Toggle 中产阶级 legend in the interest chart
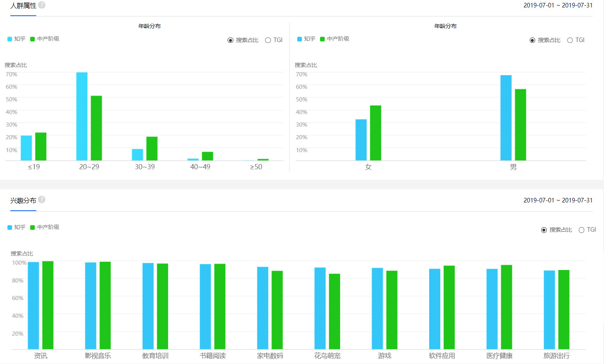Viewport: 604px width, 364px height. pyautogui.click(x=45, y=227)
